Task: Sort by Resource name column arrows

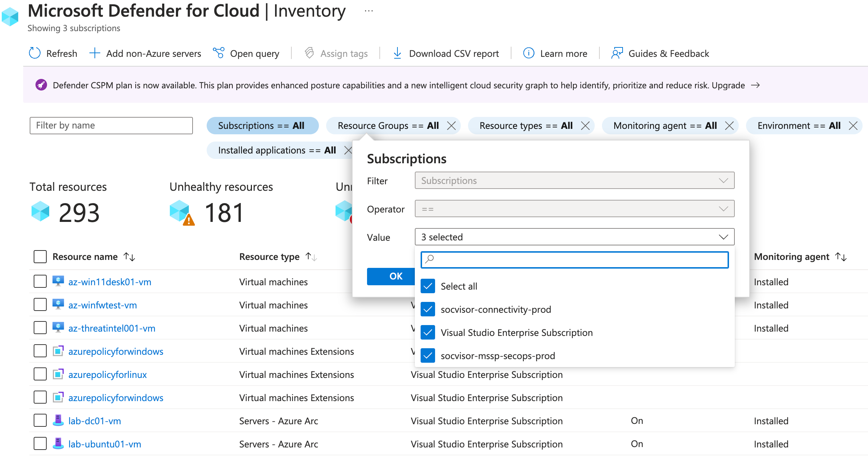Action: pyautogui.click(x=129, y=257)
